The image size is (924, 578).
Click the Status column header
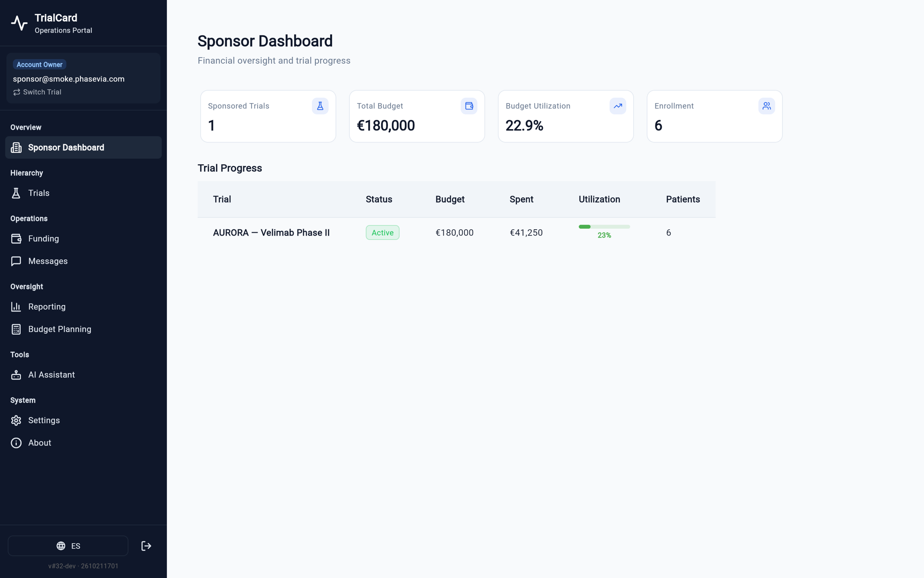[x=379, y=199]
